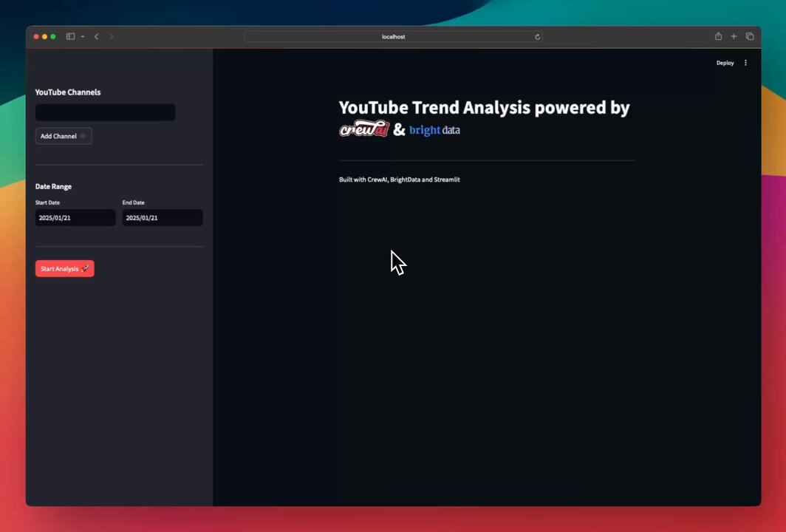Click the YouTube Channels text input
786x532 pixels.
105,112
